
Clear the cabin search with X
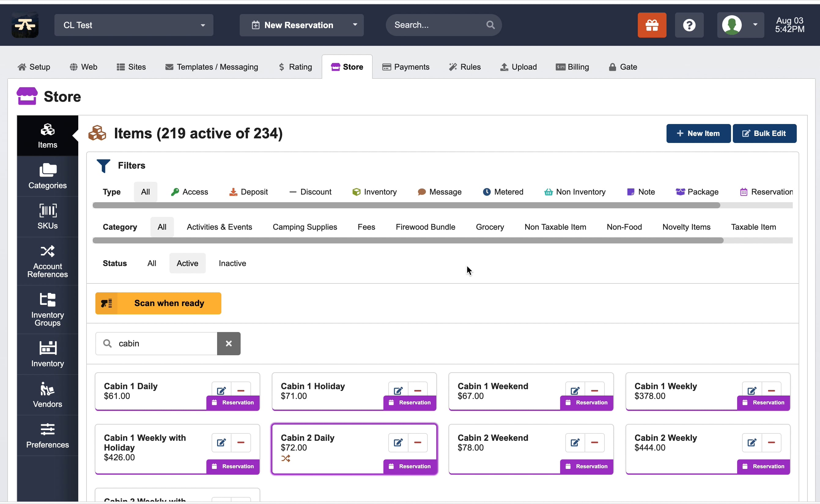[228, 343]
